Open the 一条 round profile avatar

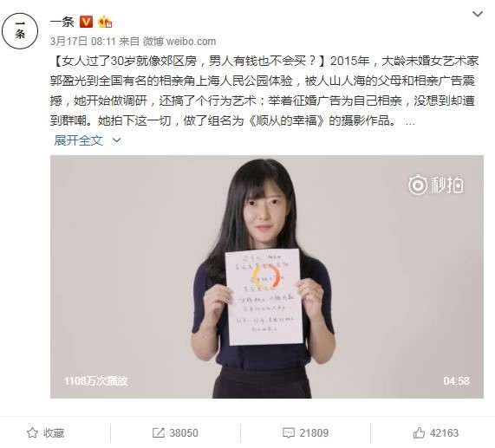coord(20,31)
